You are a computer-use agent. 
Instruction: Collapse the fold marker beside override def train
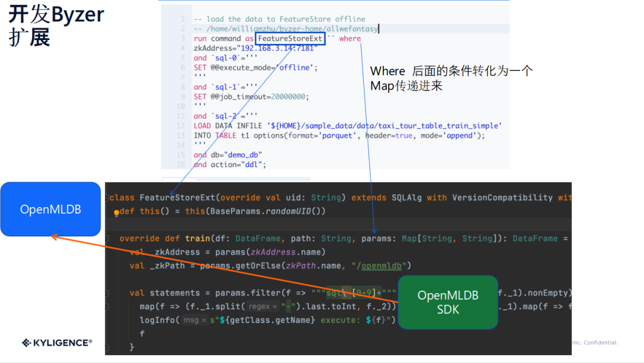tap(107, 238)
